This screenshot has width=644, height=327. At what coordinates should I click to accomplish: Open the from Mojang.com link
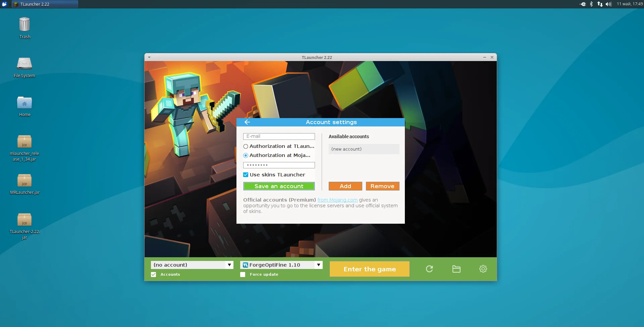tap(337, 200)
